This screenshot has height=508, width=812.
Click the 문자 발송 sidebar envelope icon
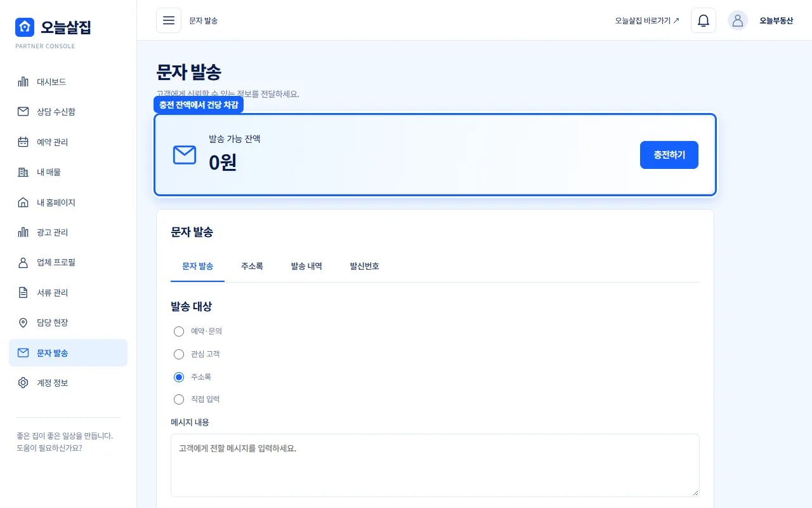(x=23, y=353)
